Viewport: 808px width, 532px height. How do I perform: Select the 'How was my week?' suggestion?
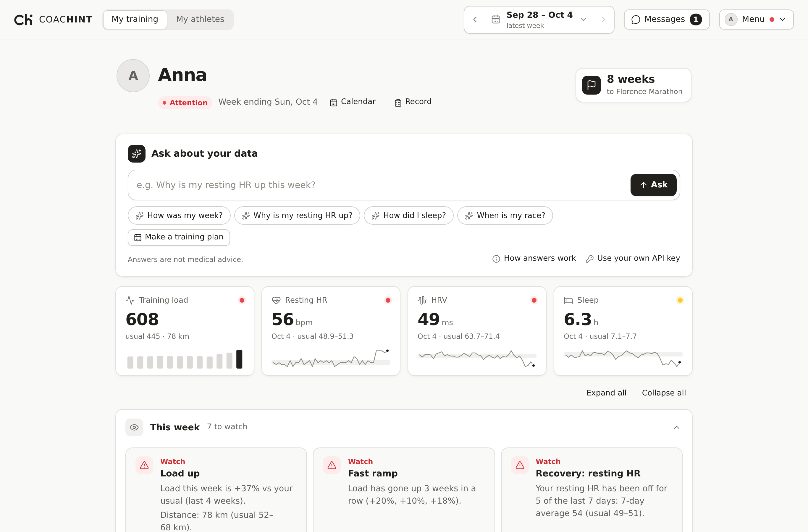pyautogui.click(x=179, y=215)
